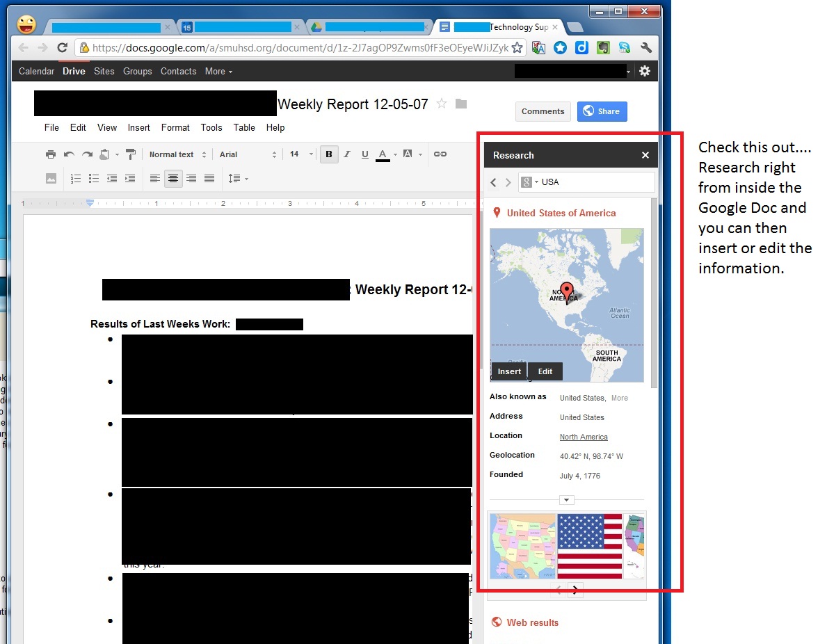Open Groups in the Google bar

pyautogui.click(x=137, y=71)
